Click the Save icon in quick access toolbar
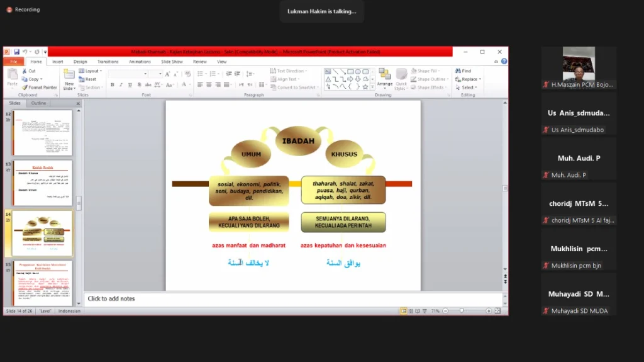The width and height of the screenshot is (644, 362). pos(16,52)
